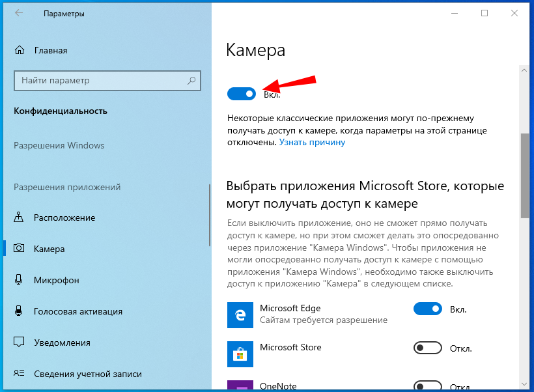
Task: Enable camera access for Microsoft Store
Action: (428, 348)
